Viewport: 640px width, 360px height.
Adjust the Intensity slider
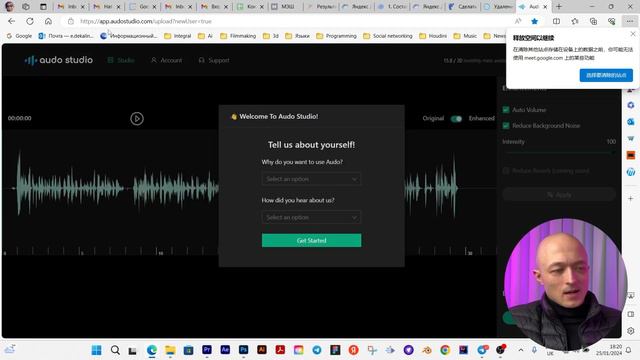pyautogui.click(x=559, y=152)
